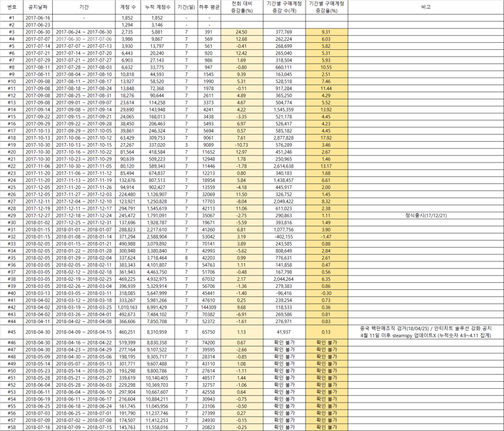This screenshot has width=504, height=431.
Task: Click the "전회 대비 증감률(%)" header
Action: coord(242,7)
